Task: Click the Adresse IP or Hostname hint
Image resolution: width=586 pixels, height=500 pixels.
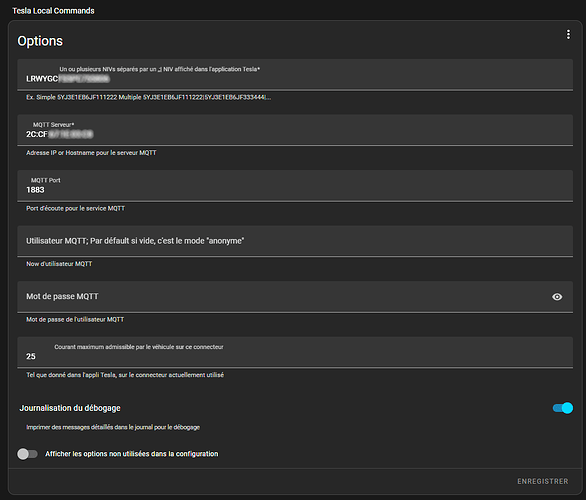Action: (x=91, y=153)
